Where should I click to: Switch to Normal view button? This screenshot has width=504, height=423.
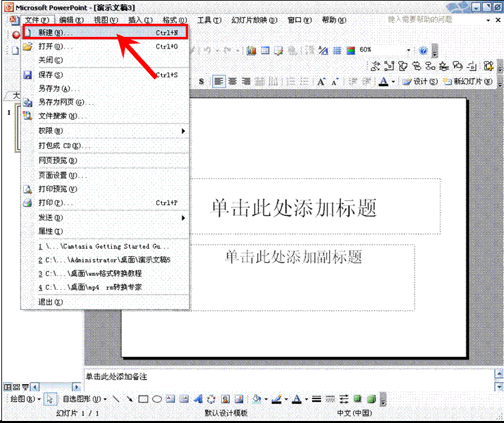tap(8, 387)
